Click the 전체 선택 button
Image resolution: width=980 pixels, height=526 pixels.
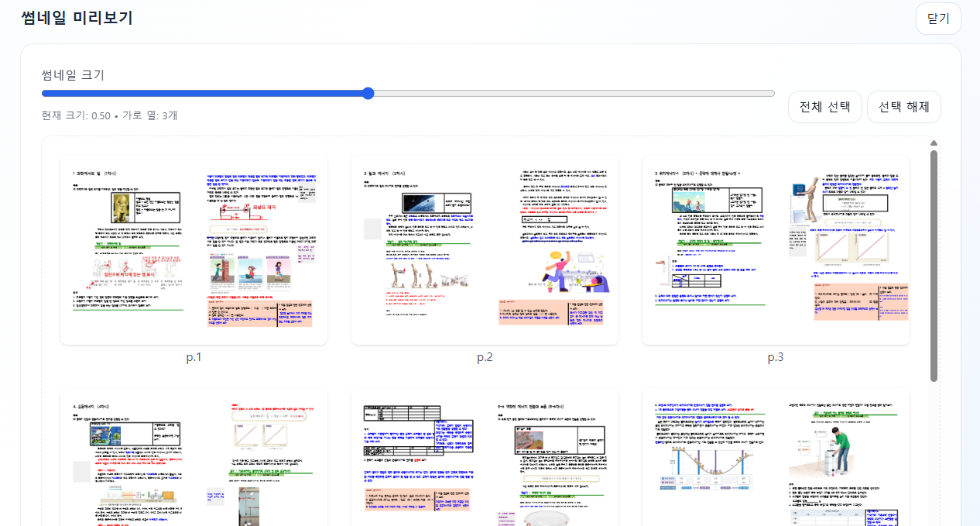pos(824,107)
